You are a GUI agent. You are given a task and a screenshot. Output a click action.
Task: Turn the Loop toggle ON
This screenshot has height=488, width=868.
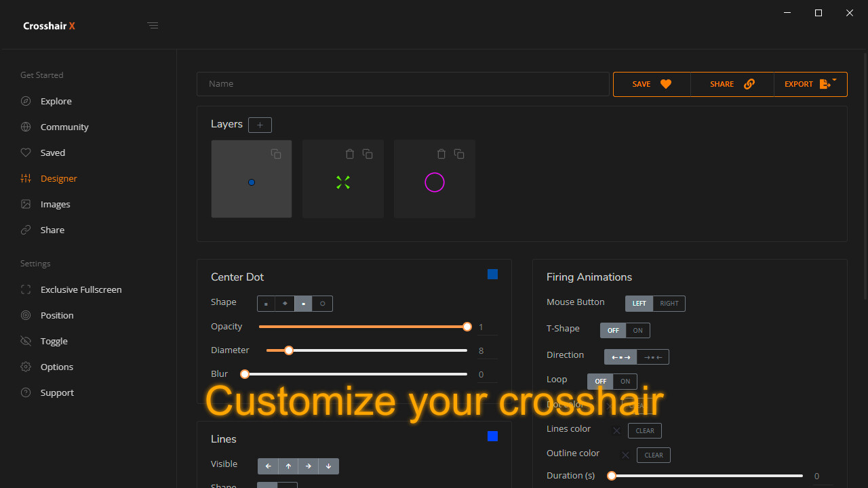(625, 381)
